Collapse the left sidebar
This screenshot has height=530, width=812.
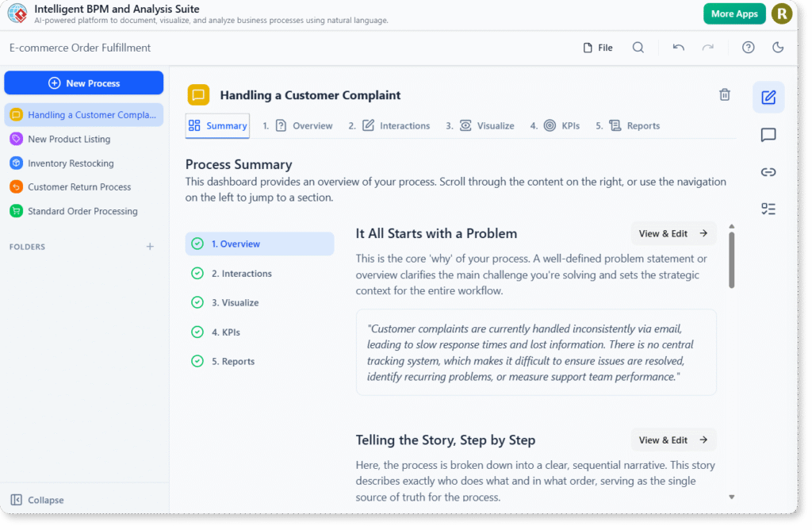coord(36,500)
